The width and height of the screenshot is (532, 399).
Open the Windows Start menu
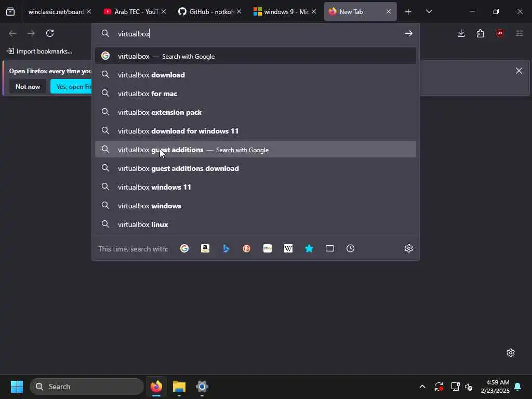coord(17,387)
